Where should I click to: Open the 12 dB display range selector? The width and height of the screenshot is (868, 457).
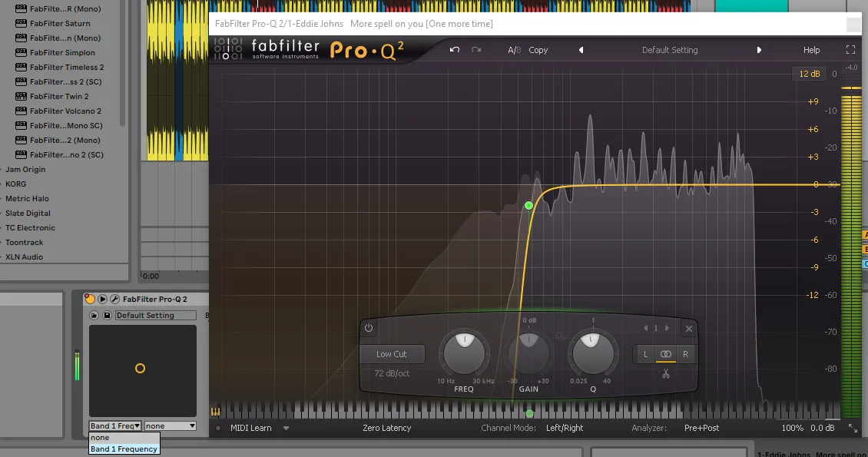tap(810, 74)
